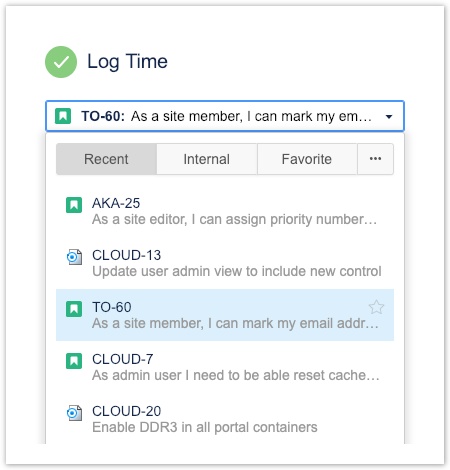Viewport: 450px width, 470px height.
Task: Click the green bookmark icon next to TO-60
Action: 74,309
